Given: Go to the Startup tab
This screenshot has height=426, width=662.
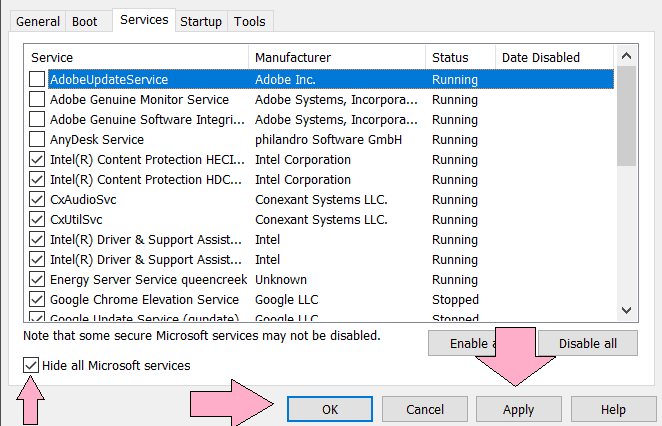Looking at the screenshot, I should click(201, 21).
